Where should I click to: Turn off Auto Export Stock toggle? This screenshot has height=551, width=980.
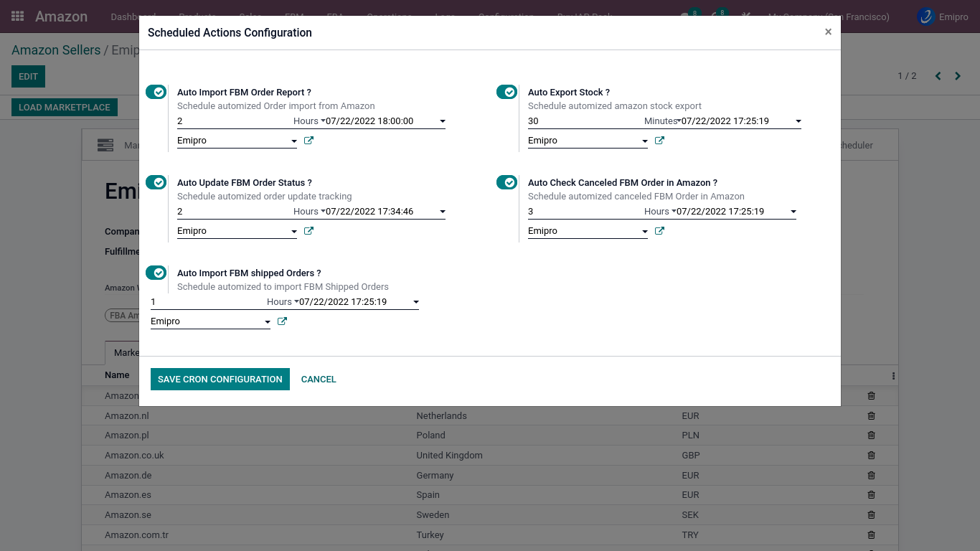507,92
